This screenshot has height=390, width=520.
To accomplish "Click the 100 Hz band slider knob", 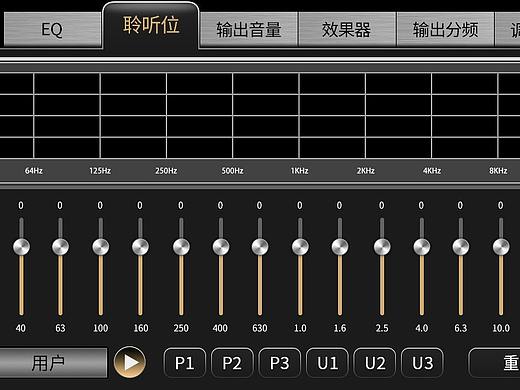I will 101,247.
